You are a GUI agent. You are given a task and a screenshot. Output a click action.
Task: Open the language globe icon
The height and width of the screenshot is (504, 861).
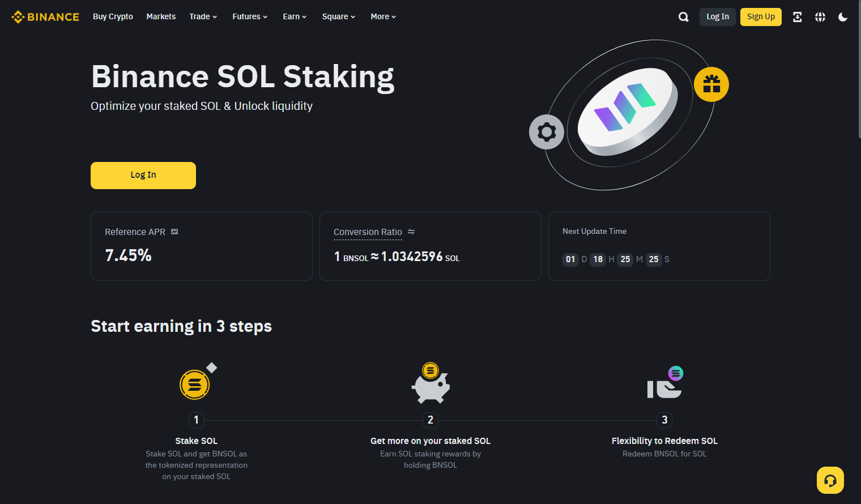(x=820, y=17)
